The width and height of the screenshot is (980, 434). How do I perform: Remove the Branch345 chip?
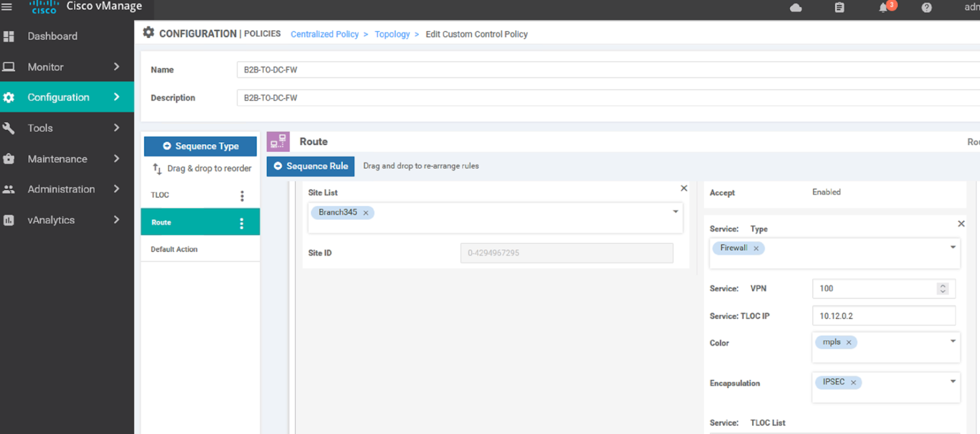pos(366,213)
